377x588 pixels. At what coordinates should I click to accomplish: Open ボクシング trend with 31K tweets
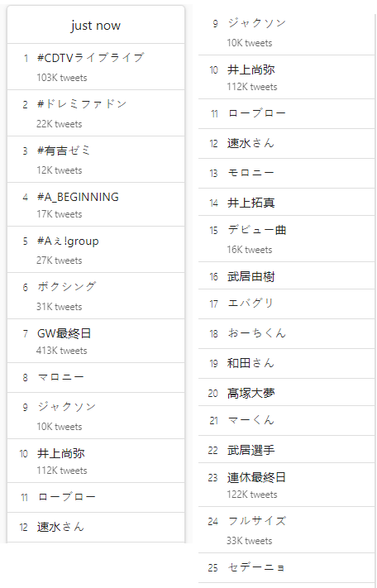click(96, 296)
